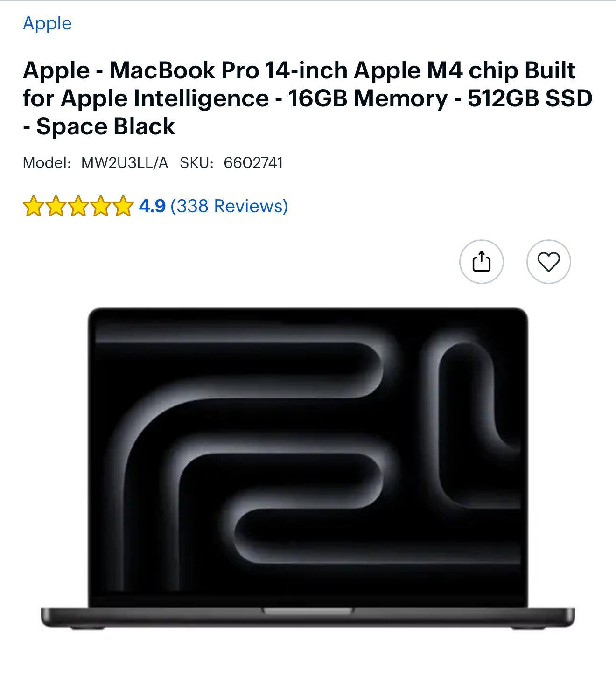Open the 338 Reviews link

tap(229, 206)
